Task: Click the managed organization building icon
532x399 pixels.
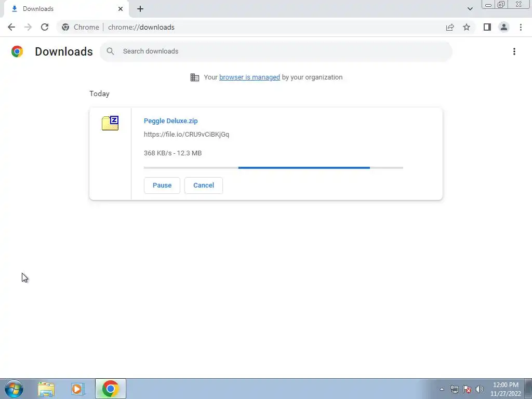Action: tap(195, 77)
